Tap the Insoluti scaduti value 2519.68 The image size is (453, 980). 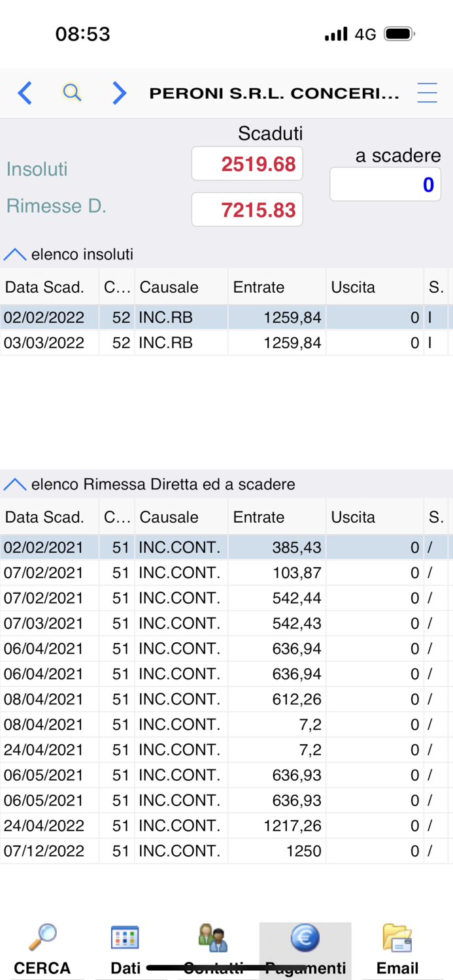247,163
